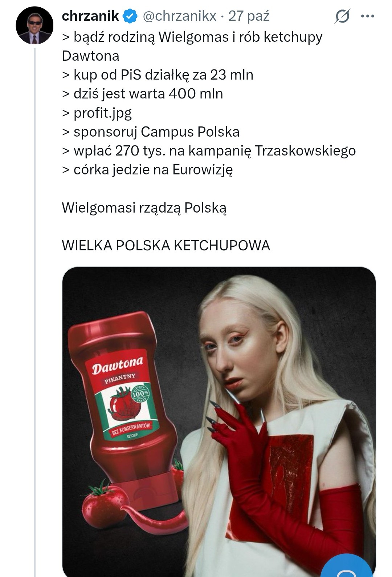The width and height of the screenshot is (392, 577).
Task: Click the 'Wielgomasi rządzą Polską' line
Action: [x=144, y=208]
